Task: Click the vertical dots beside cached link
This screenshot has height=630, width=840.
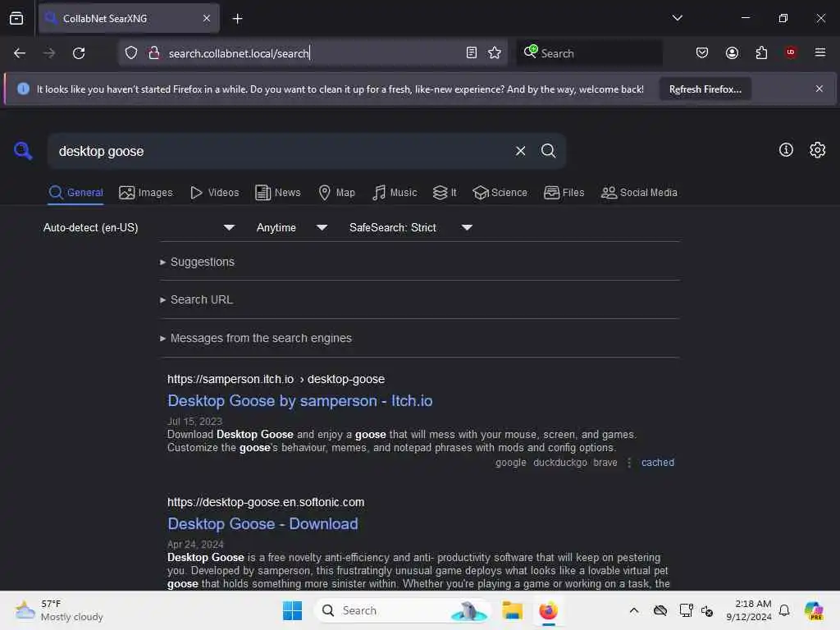Action: click(x=629, y=463)
